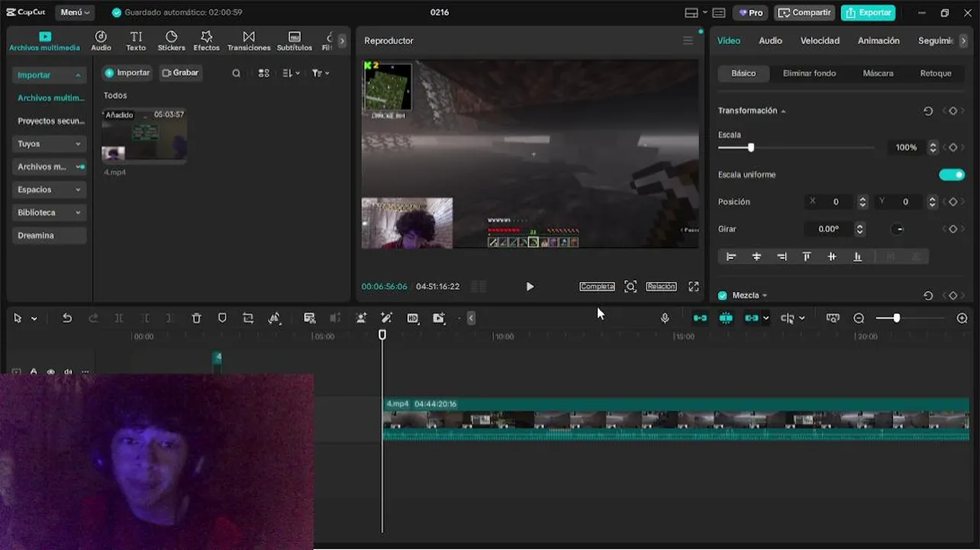Adjust the timeline zoom slider handle
Viewport: 980px width, 550px height.
(x=897, y=318)
